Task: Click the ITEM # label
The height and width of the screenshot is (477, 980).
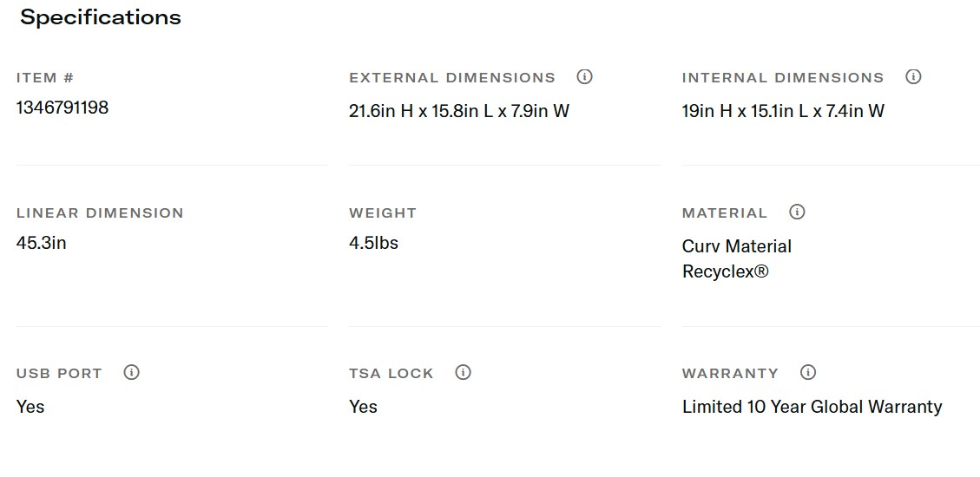Action: 45,78
